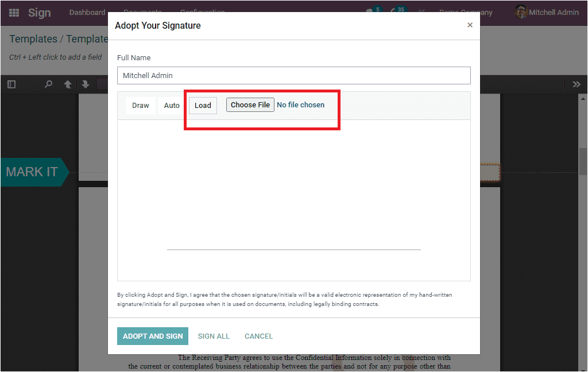The width and height of the screenshot is (588, 372).
Task: Select the Load signature tab
Action: point(203,106)
